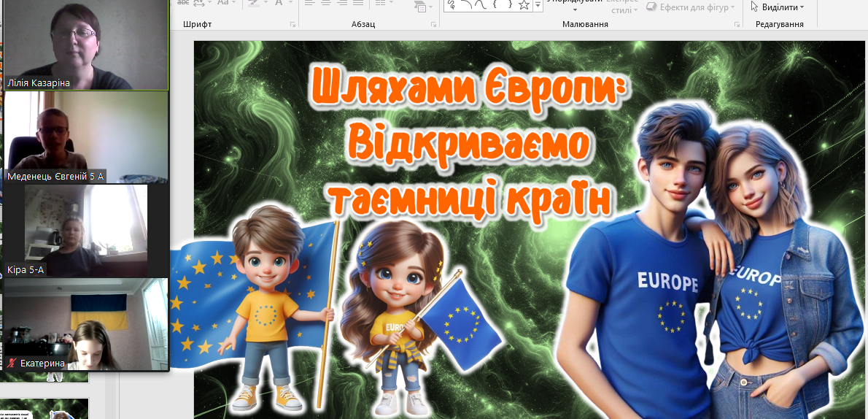The height and width of the screenshot is (419, 868).
Task: Open the highlight color dropdown arrow
Action: [x=266, y=2]
